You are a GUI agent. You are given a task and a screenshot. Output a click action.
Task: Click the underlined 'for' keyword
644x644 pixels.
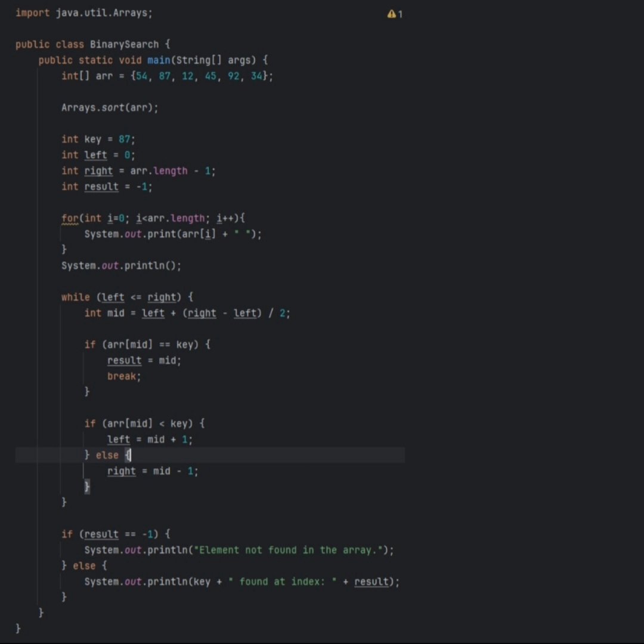(x=70, y=218)
